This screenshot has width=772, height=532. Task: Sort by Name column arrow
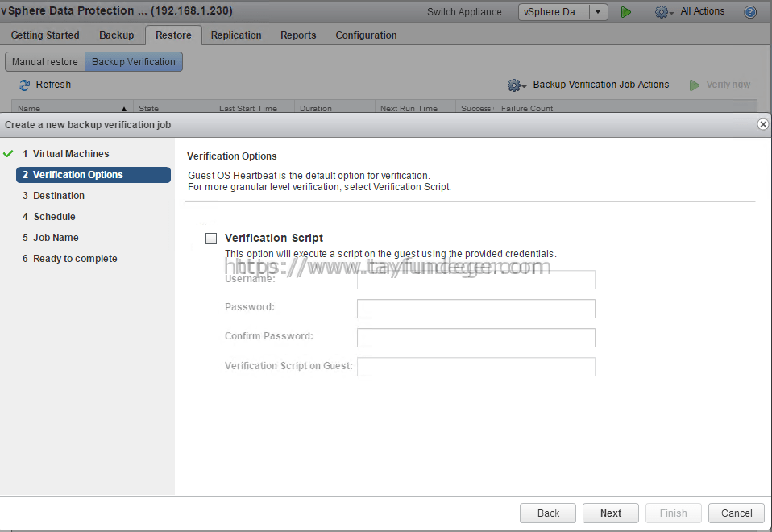[x=124, y=108]
